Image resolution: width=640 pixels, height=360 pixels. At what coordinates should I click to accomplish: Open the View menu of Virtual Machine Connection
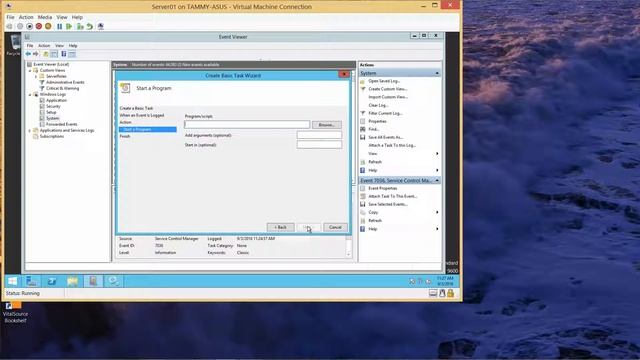[x=62, y=17]
